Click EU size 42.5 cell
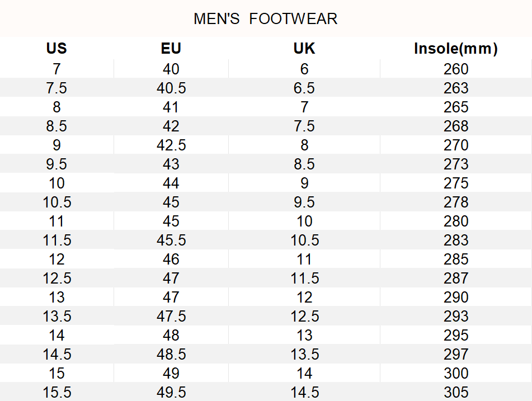The height and width of the screenshot is (401, 532). (171, 145)
